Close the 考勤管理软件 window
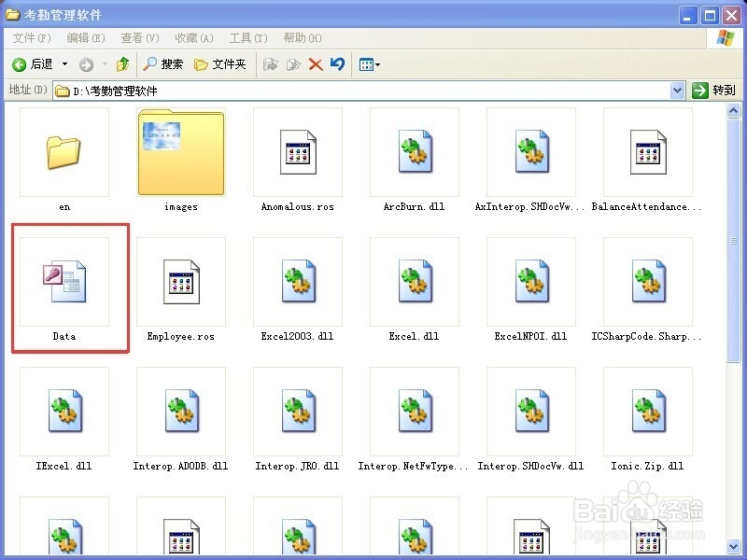Image resolution: width=747 pixels, height=560 pixels. click(x=732, y=15)
